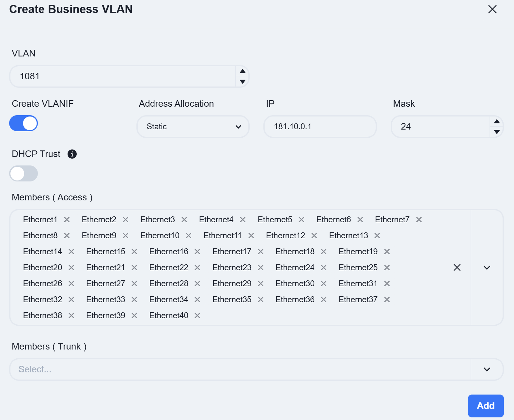Remove Ethernet22 tag from members
The image size is (514, 420).
click(x=197, y=268)
